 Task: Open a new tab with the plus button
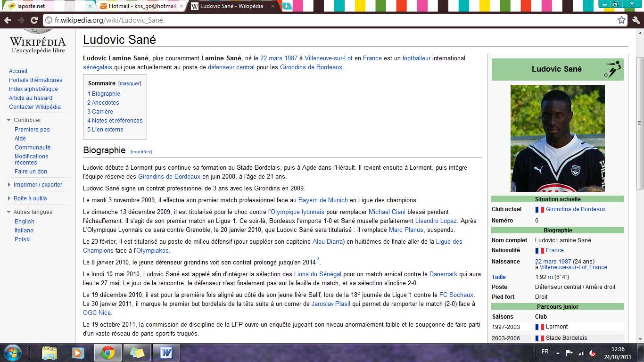pyautogui.click(x=287, y=7)
